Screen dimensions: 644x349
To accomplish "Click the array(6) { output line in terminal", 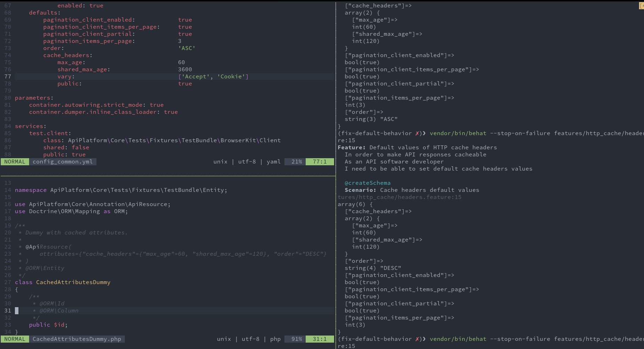I will click(x=355, y=204).
